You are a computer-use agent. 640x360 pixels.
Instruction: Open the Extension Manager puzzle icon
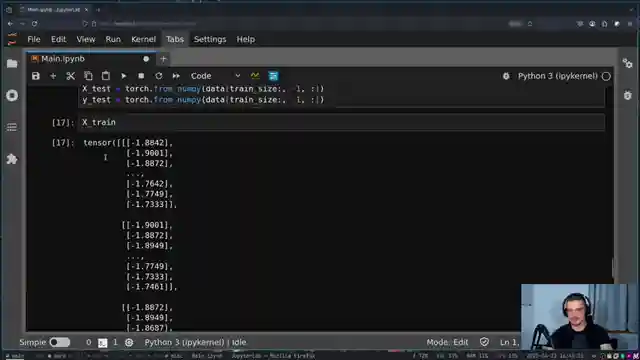[12, 159]
